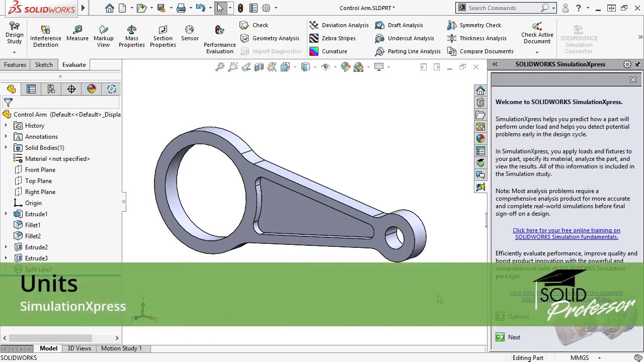Click the Zoom to Area icon
Screen dimensions: 644x362
(x=233, y=67)
